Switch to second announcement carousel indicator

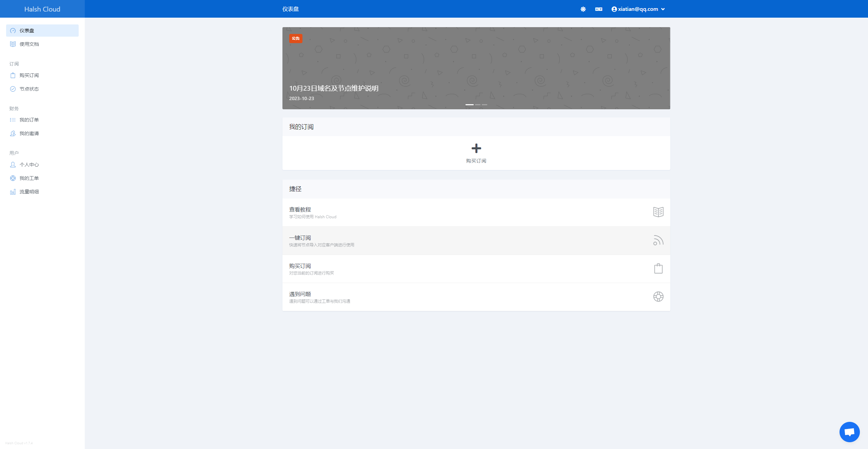click(x=477, y=105)
